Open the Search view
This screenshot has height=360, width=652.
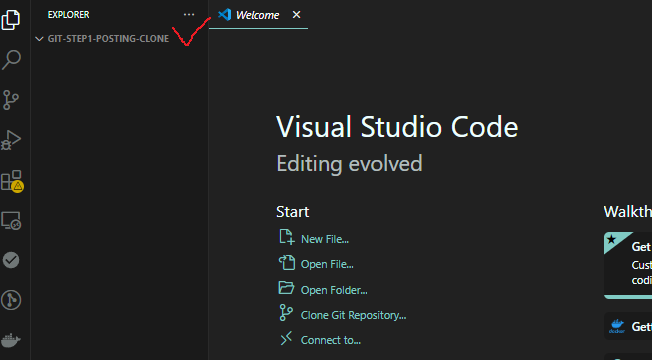(x=11, y=59)
